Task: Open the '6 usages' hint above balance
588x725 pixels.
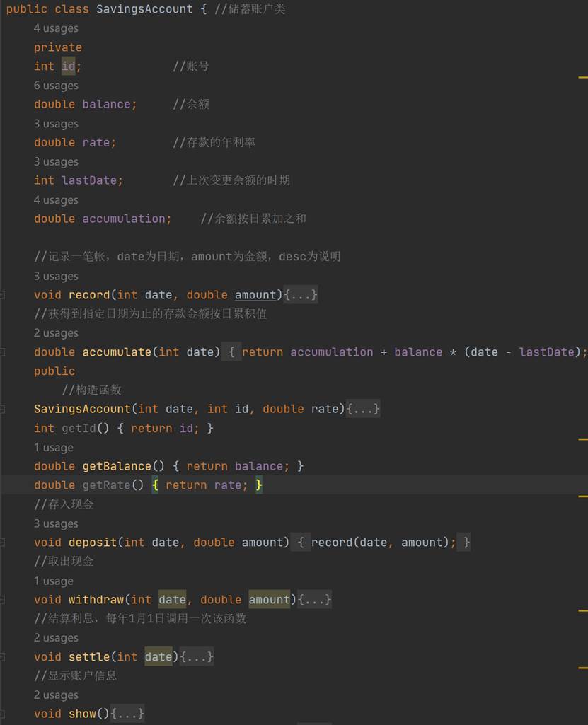Action: [56, 86]
